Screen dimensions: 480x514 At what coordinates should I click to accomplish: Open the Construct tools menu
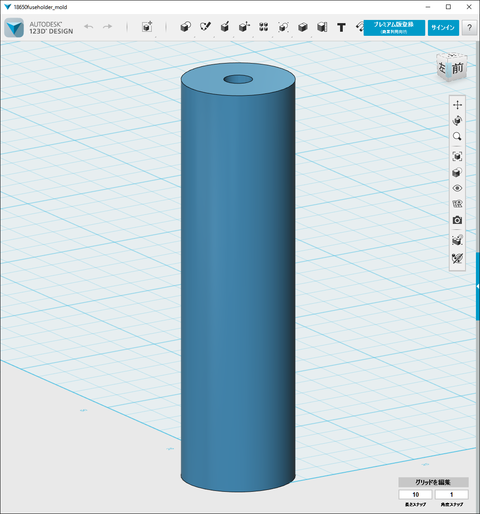point(225,27)
